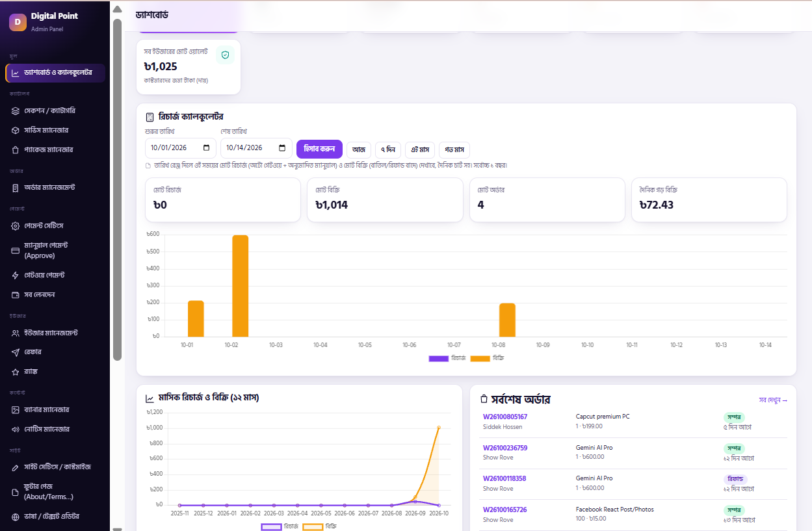
Task: Open order W26100236759
Action: 505,448
